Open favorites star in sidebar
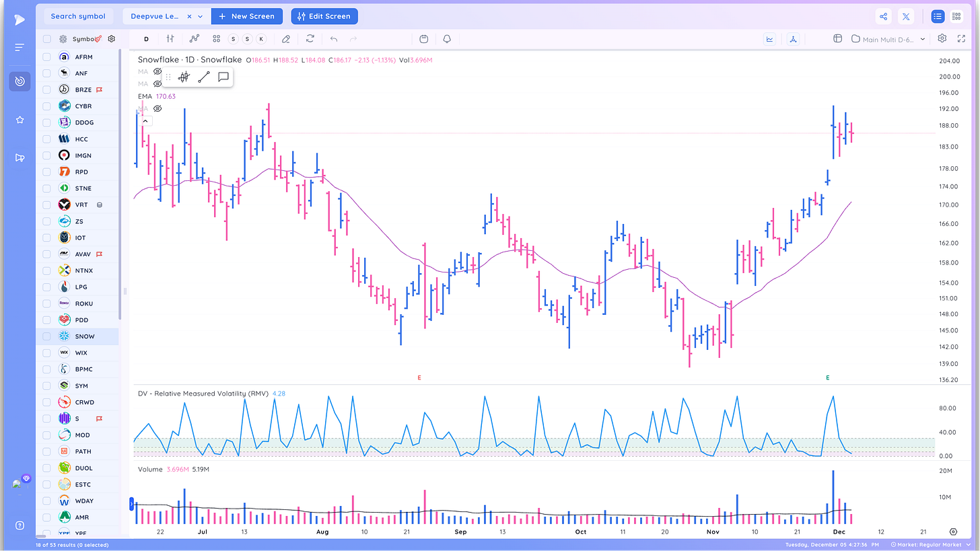Image resolution: width=980 pixels, height=551 pixels. tap(20, 120)
